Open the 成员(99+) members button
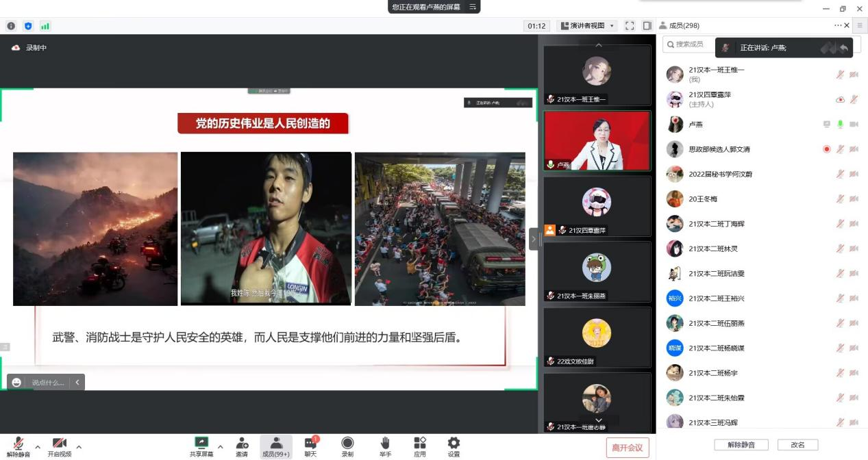Screen dimensions: 868x460 [275, 447]
